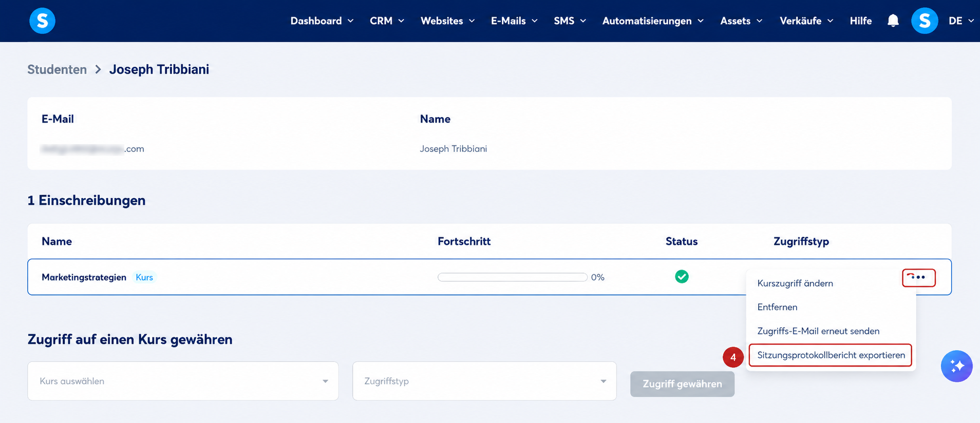980x423 pixels.
Task: Click the 0% progress value
Action: click(x=598, y=277)
